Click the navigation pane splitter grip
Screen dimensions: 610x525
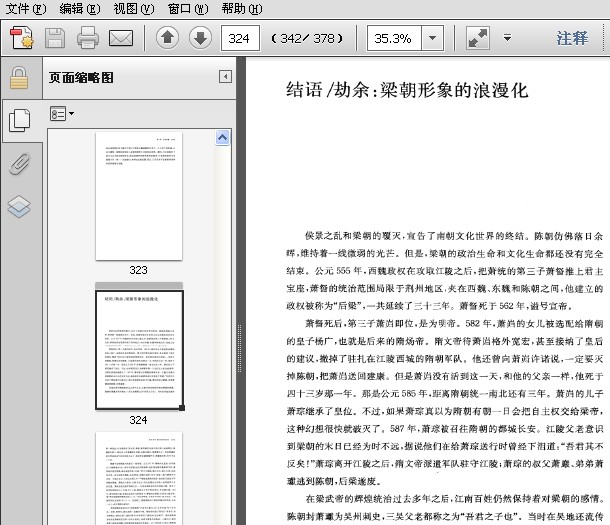pyautogui.click(x=240, y=348)
